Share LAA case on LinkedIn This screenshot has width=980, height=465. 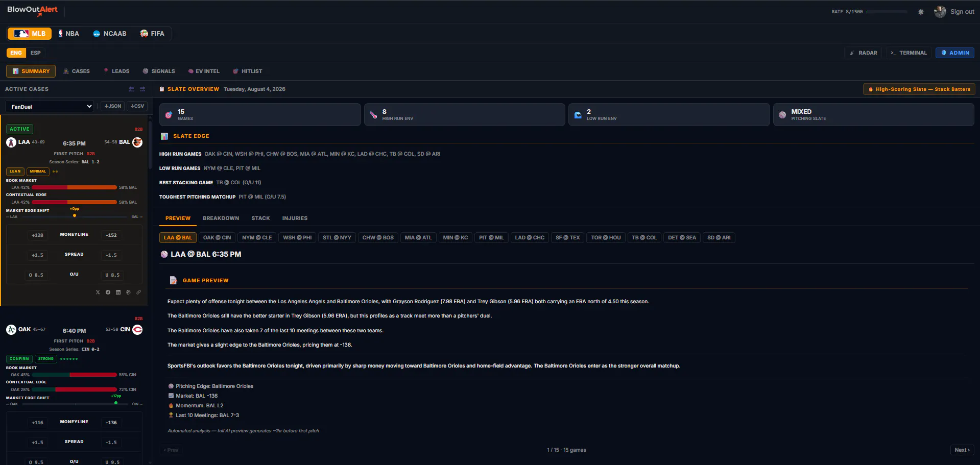[118, 292]
